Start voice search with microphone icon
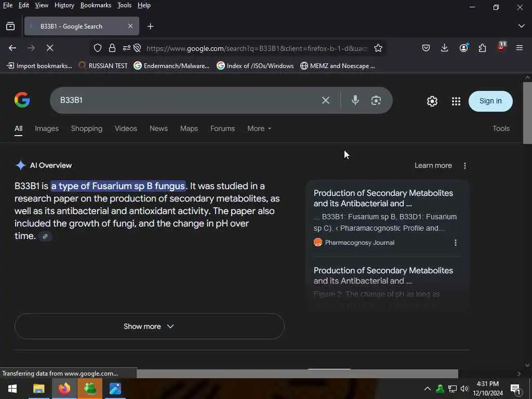The image size is (532, 399). coord(355,100)
